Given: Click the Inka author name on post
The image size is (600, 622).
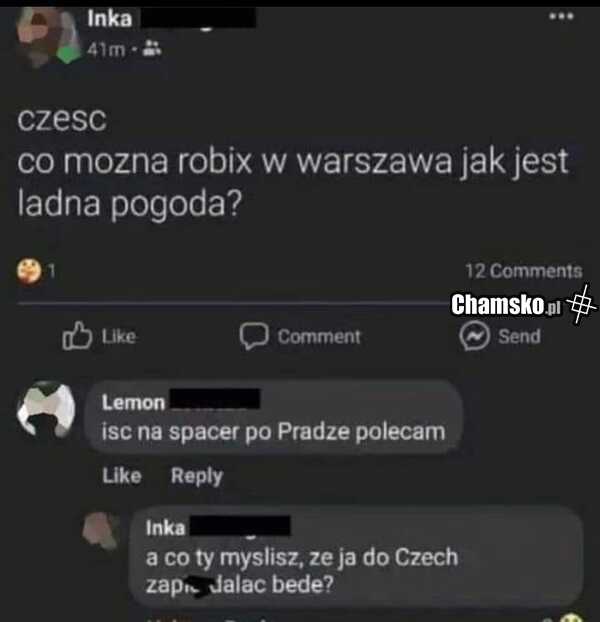Looking at the screenshot, I should 109,19.
